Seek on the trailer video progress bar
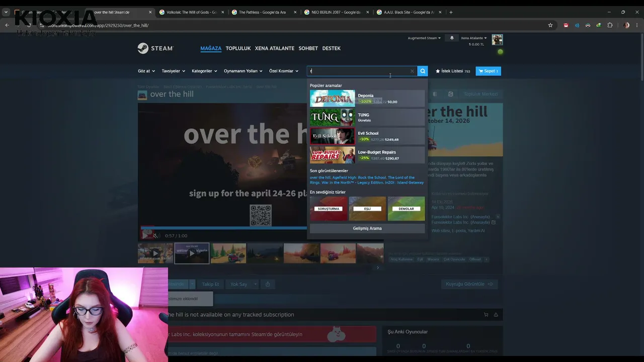Image resolution: width=644 pixels, height=362 pixels. pyautogui.click(x=224, y=228)
